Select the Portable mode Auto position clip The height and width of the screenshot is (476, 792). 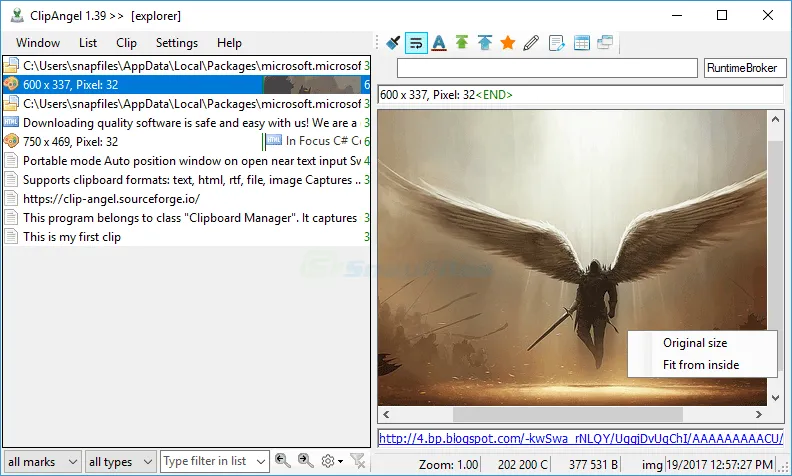(187, 161)
